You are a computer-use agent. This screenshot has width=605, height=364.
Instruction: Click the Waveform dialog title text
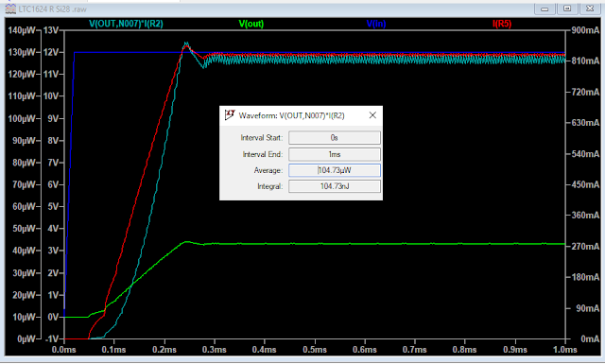click(x=292, y=115)
